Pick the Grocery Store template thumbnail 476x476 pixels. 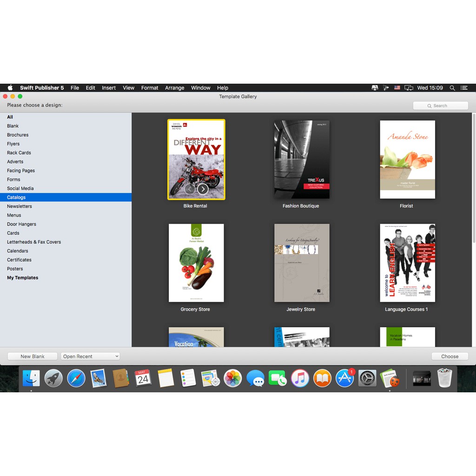point(196,263)
